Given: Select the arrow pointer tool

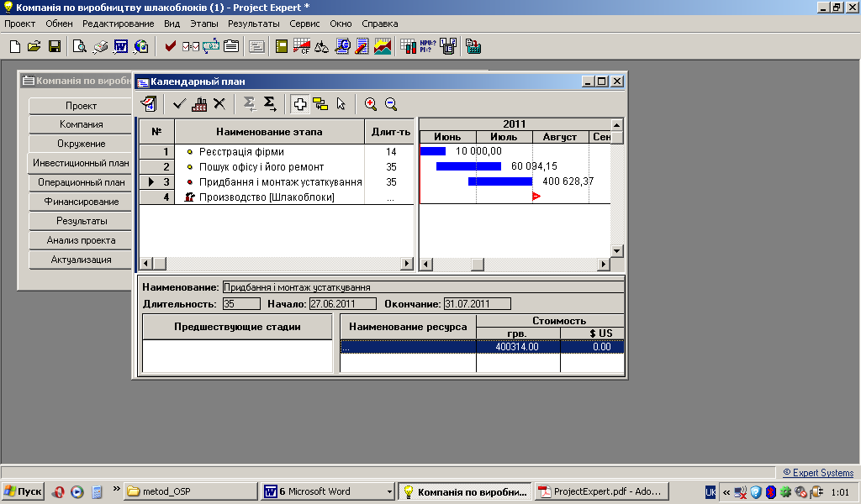Looking at the screenshot, I should [x=341, y=104].
